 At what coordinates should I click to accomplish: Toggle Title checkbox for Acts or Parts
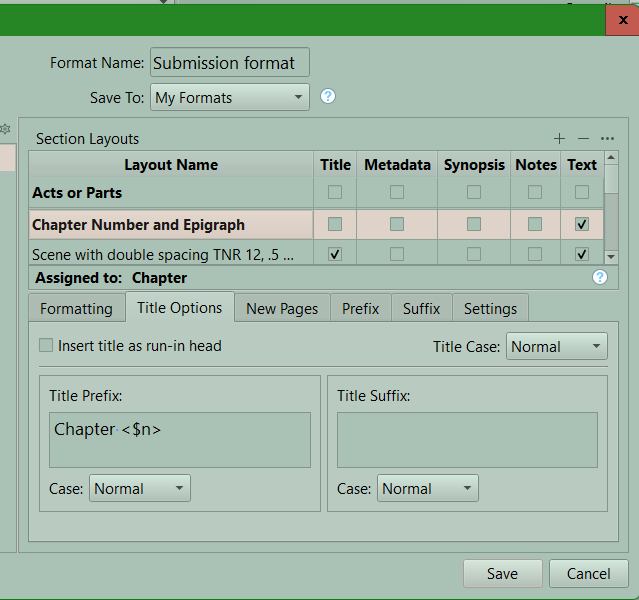335,192
